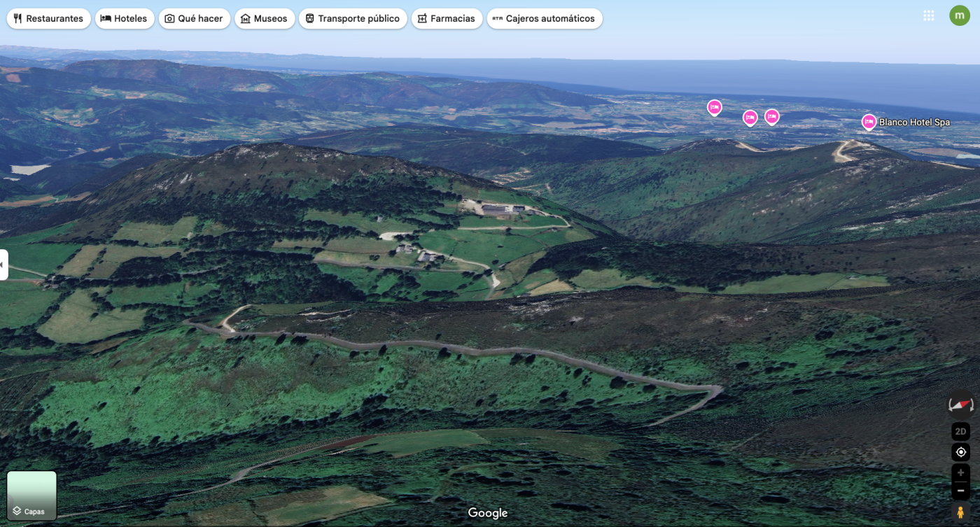980x527 pixels.
Task: Zoom in on the map
Action: pos(960,473)
